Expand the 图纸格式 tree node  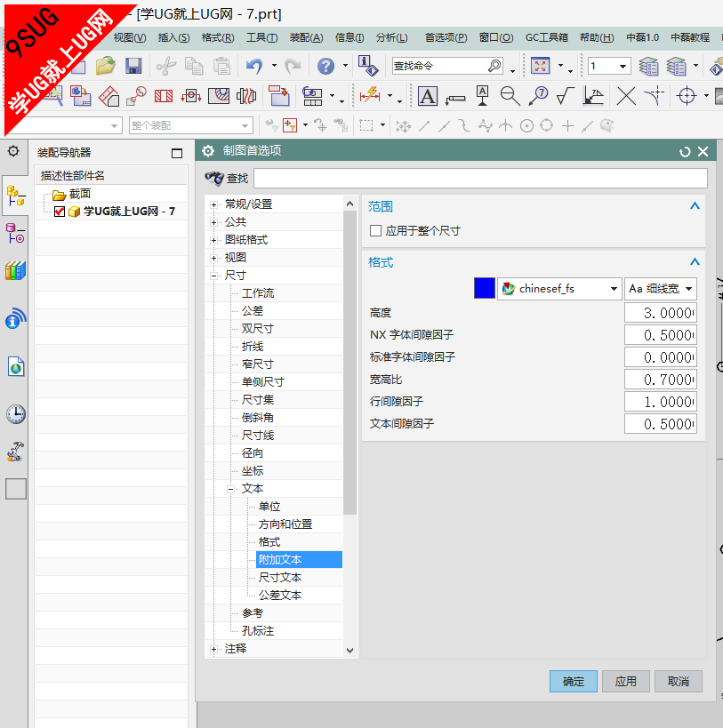pyautogui.click(x=214, y=240)
